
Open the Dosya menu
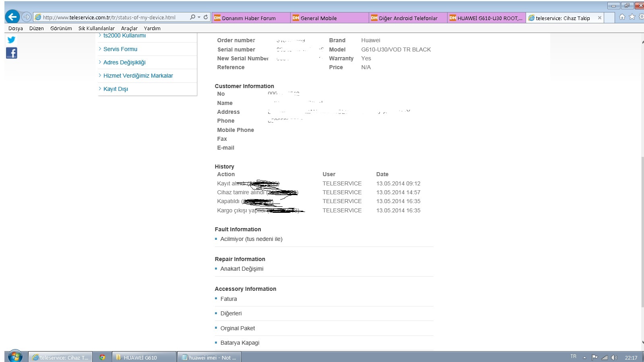pyautogui.click(x=16, y=28)
